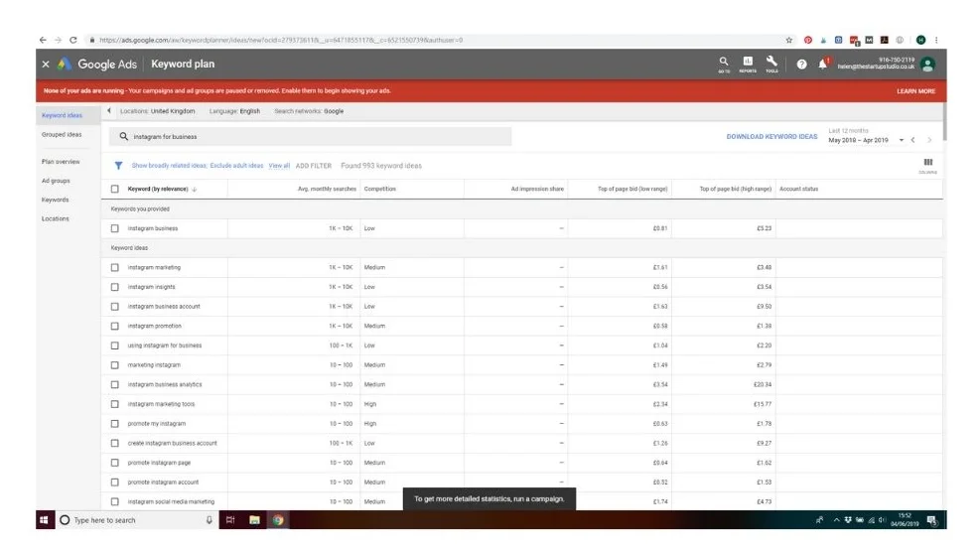Go to the previous date range arrow
The image size is (980, 551).
(913, 140)
